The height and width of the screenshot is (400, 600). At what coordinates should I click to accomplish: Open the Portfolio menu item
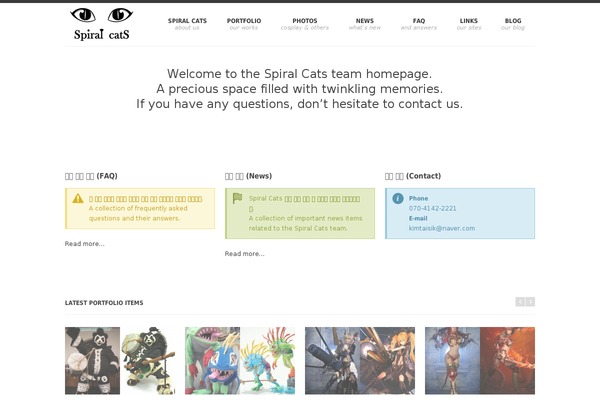point(244,24)
